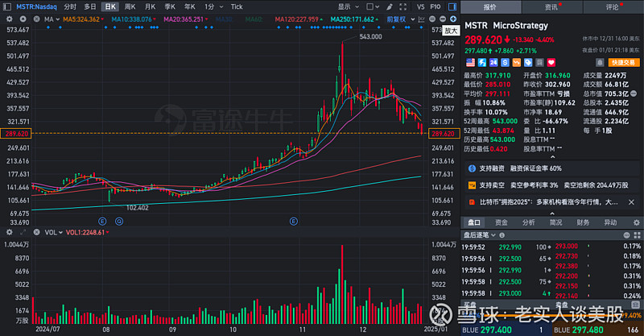Screen dimensions: 644x336
Task: Click the chart-style icon left of the zoom buttons
Action: tap(421, 19)
